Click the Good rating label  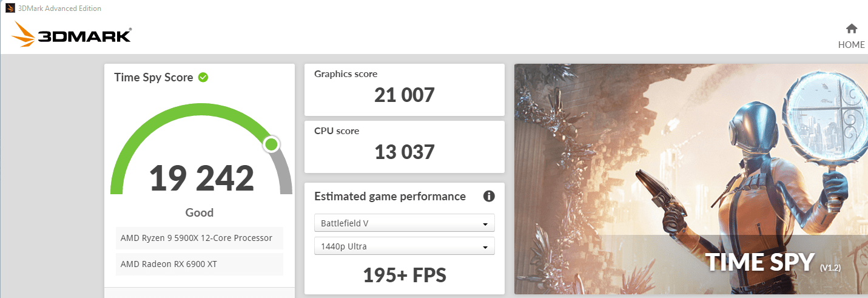click(200, 213)
